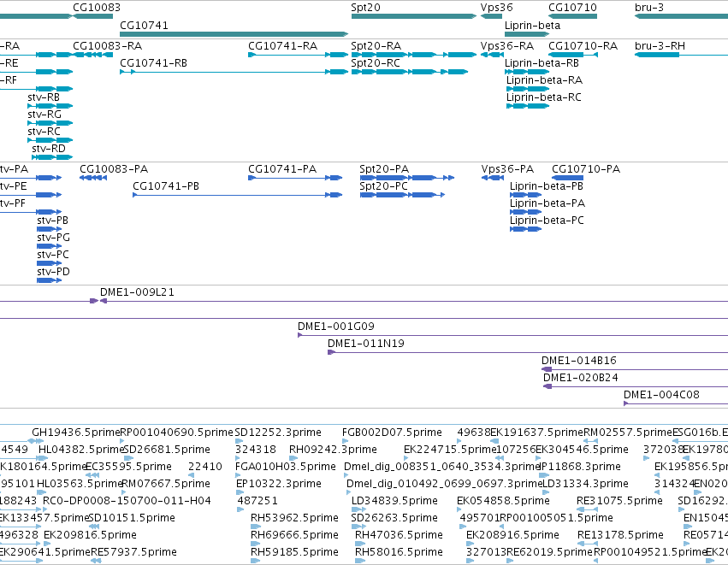Pick protein label 'CG10710-PA'
Viewport: 728px width, 565px height.
click(586, 169)
